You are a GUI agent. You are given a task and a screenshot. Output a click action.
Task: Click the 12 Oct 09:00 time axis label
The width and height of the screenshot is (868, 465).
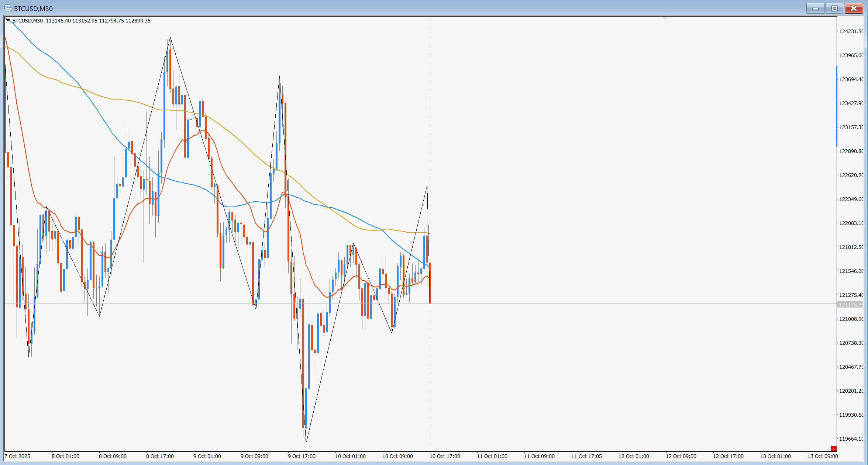coord(681,456)
